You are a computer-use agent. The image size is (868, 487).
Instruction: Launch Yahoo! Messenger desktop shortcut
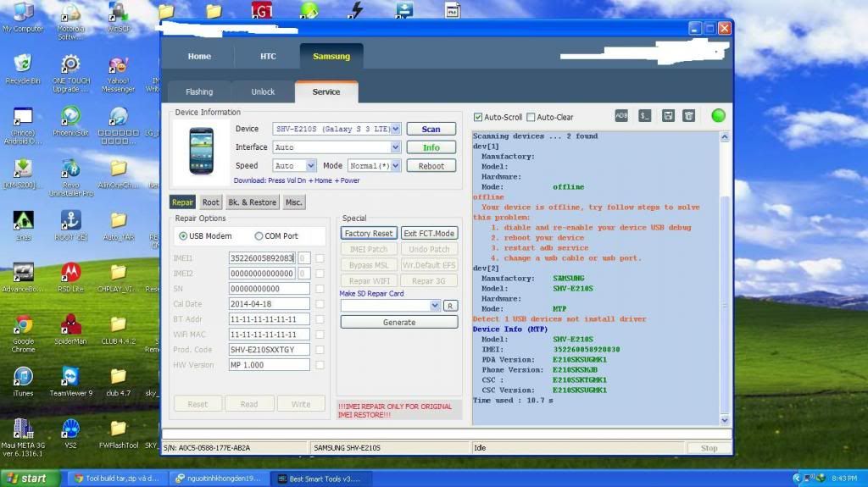point(118,74)
